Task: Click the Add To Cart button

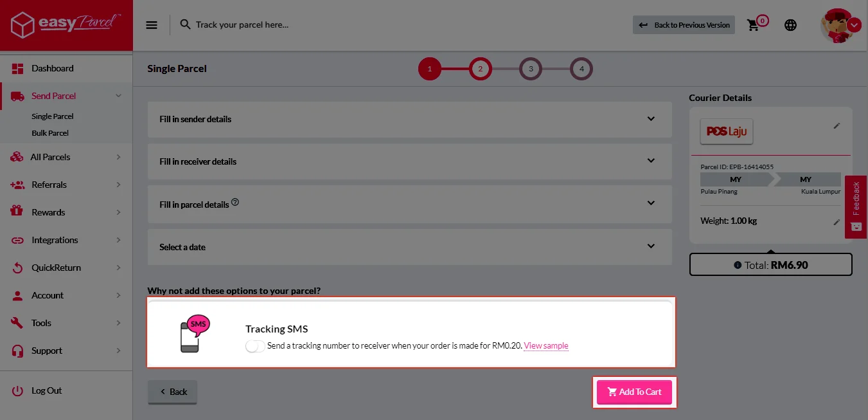Action: click(x=634, y=392)
